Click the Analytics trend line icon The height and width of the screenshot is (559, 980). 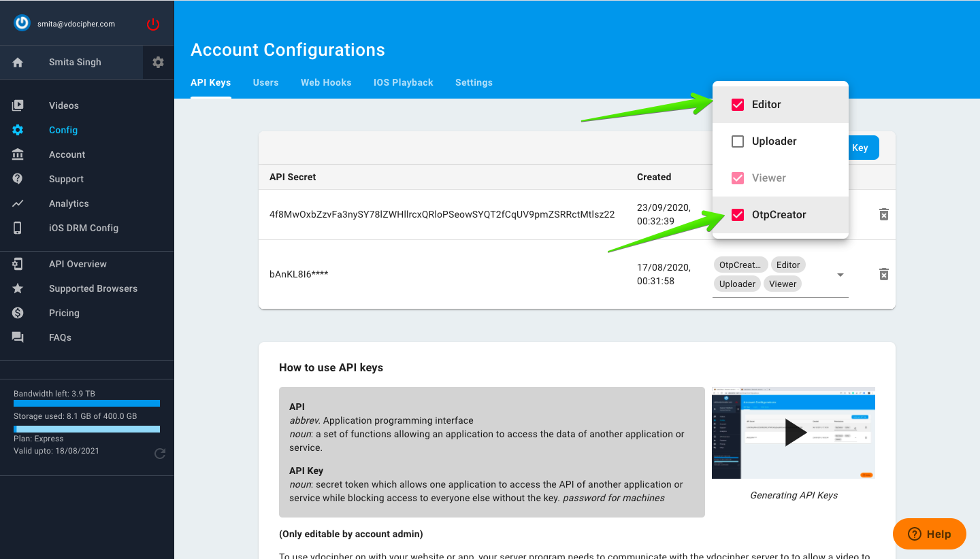pos(18,203)
